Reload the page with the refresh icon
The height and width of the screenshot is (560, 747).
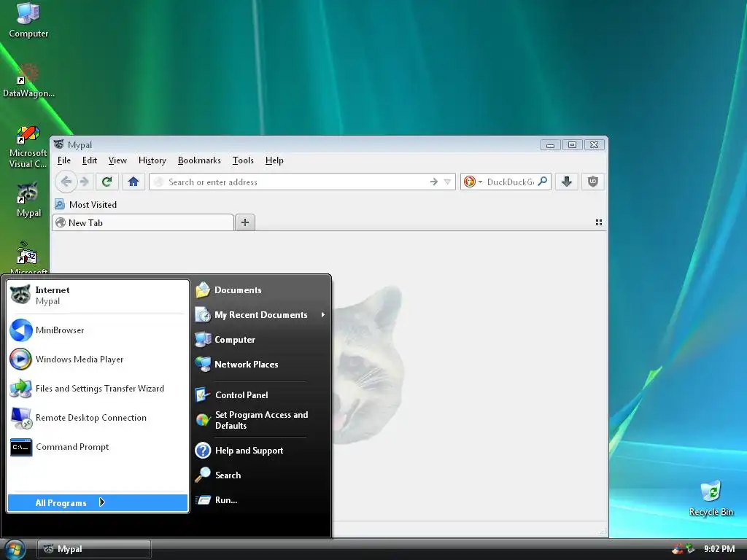coord(107,182)
